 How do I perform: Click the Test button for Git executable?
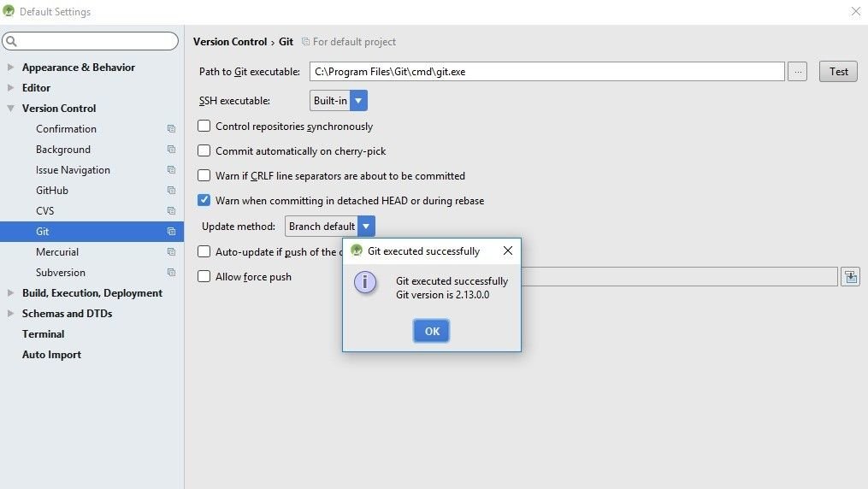[838, 71]
